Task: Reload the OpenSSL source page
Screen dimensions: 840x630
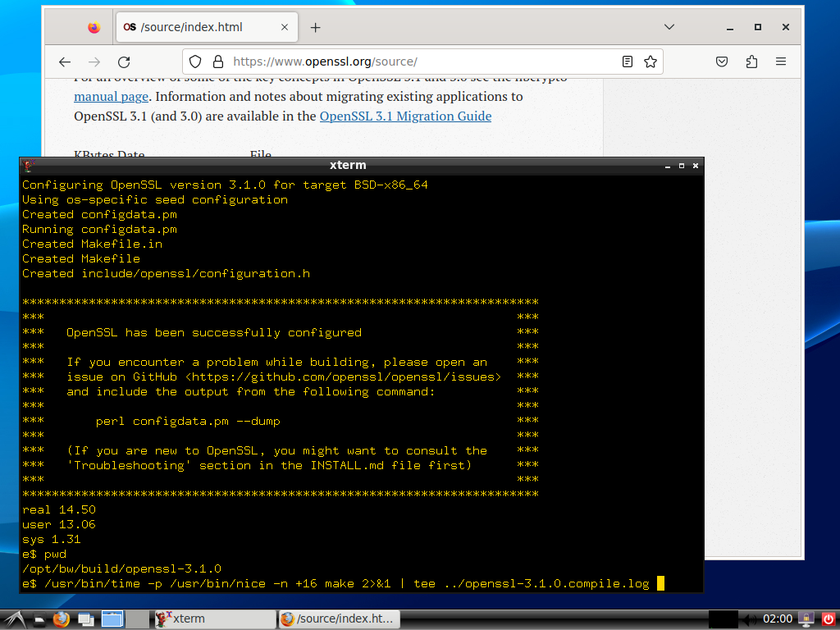Action: (124, 62)
